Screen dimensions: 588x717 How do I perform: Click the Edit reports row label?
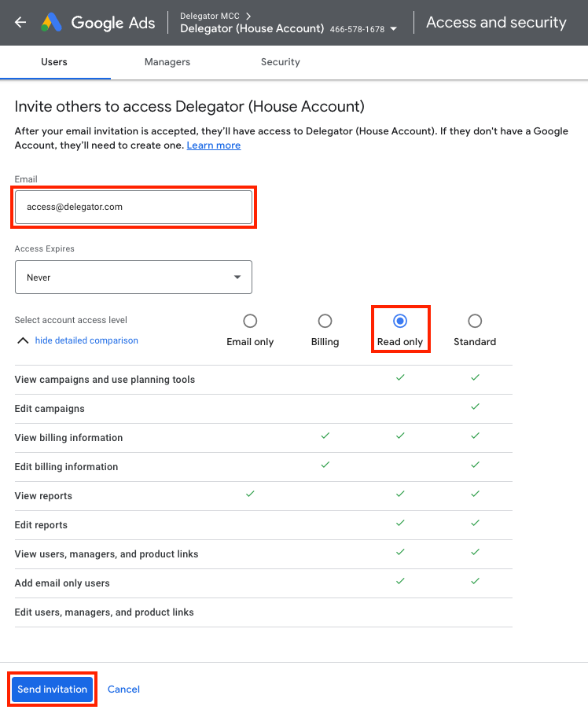coord(41,525)
